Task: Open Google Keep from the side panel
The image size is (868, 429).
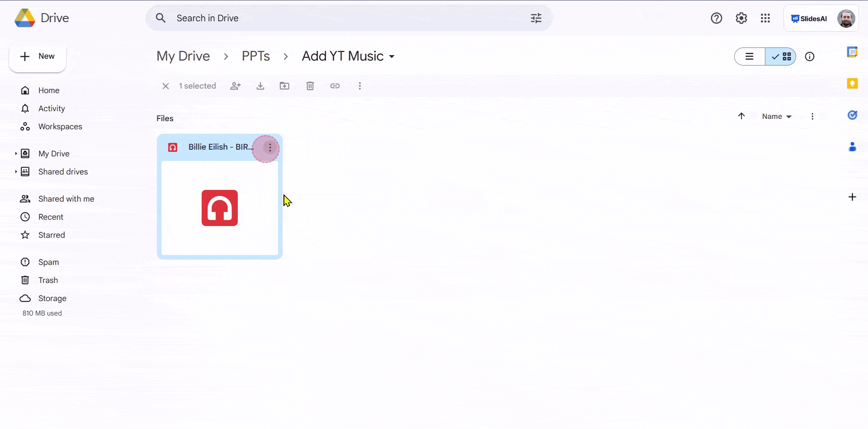Action: coord(853,84)
